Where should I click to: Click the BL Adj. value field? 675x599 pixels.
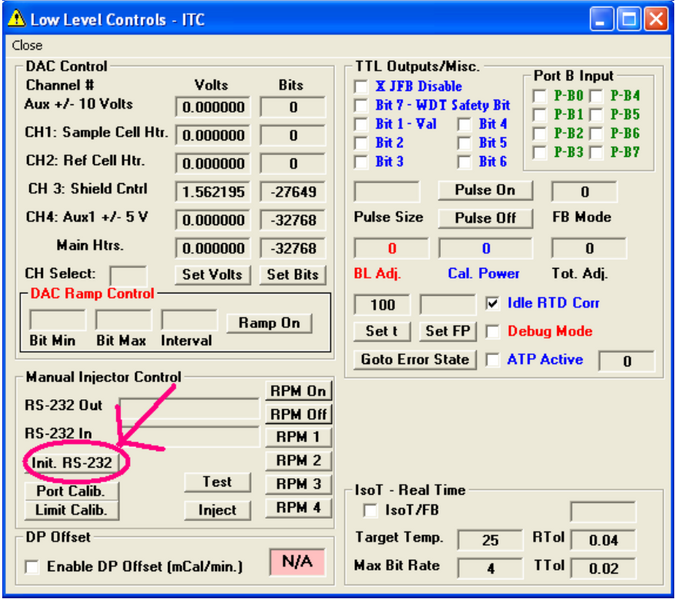pyautogui.click(x=391, y=248)
